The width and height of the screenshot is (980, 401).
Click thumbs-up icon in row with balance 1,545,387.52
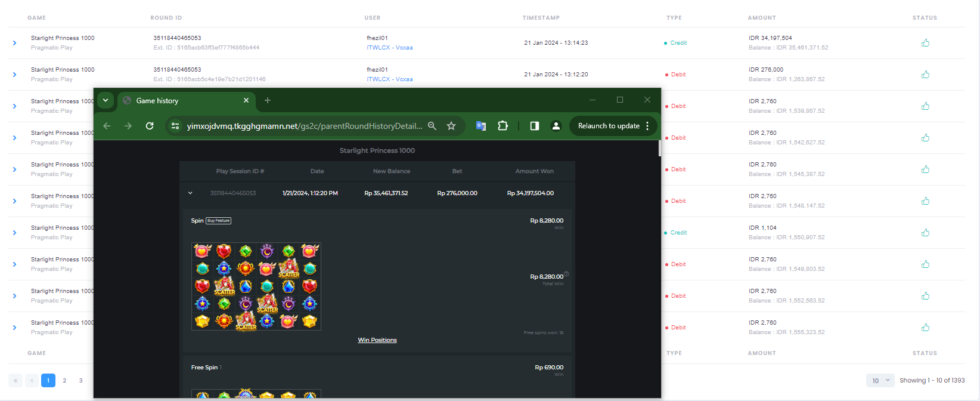click(x=925, y=169)
